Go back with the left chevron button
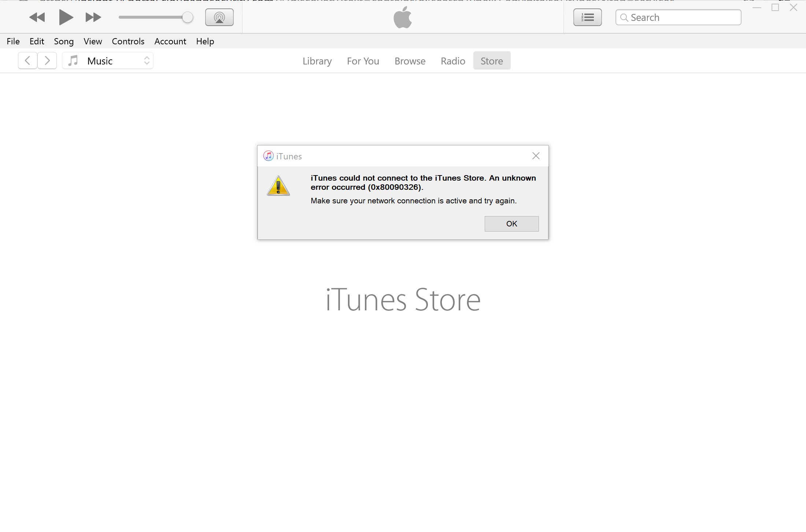This screenshot has width=806, height=532. tap(27, 60)
